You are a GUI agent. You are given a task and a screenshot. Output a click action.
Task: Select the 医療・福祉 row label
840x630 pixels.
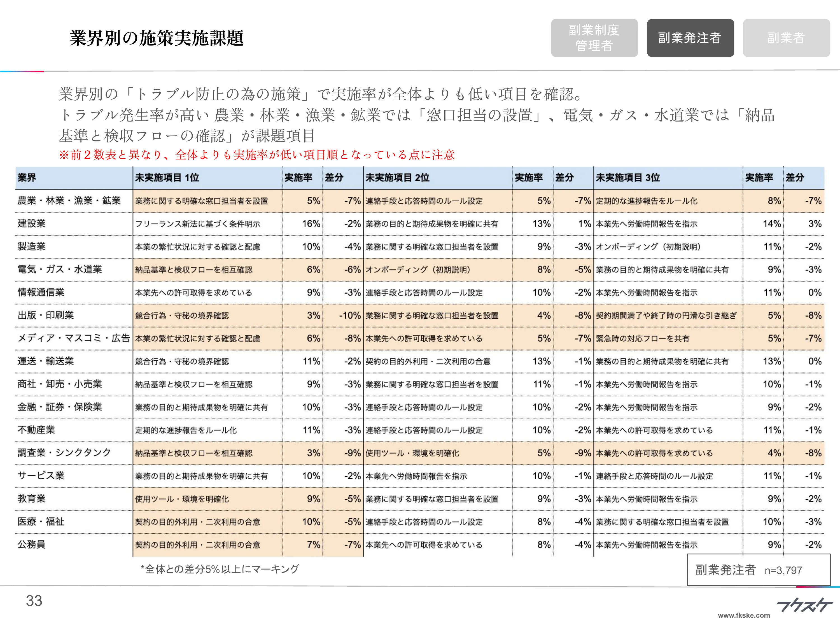(41, 522)
